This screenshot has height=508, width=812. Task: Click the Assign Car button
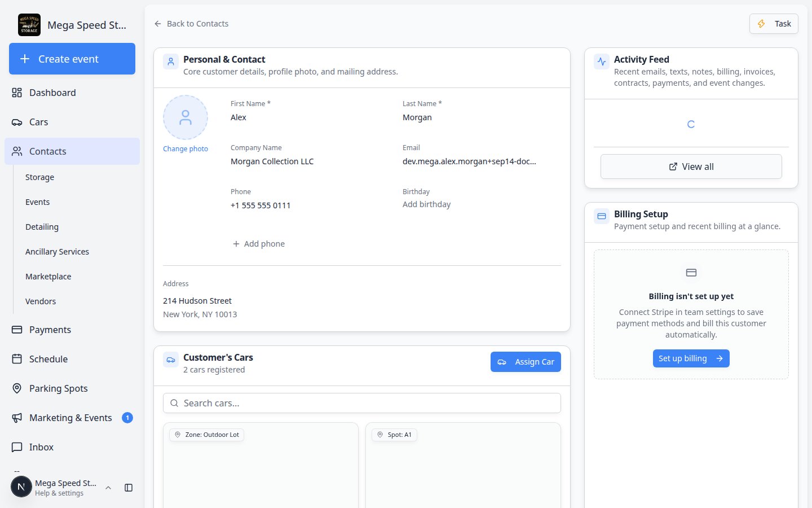coord(526,362)
